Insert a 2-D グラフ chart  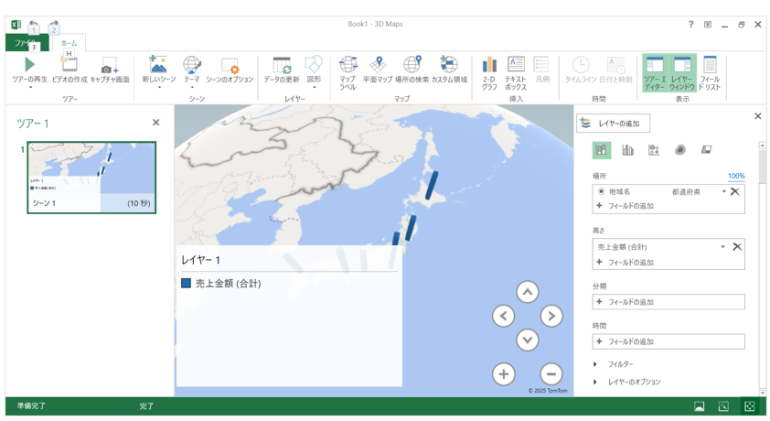point(489,73)
